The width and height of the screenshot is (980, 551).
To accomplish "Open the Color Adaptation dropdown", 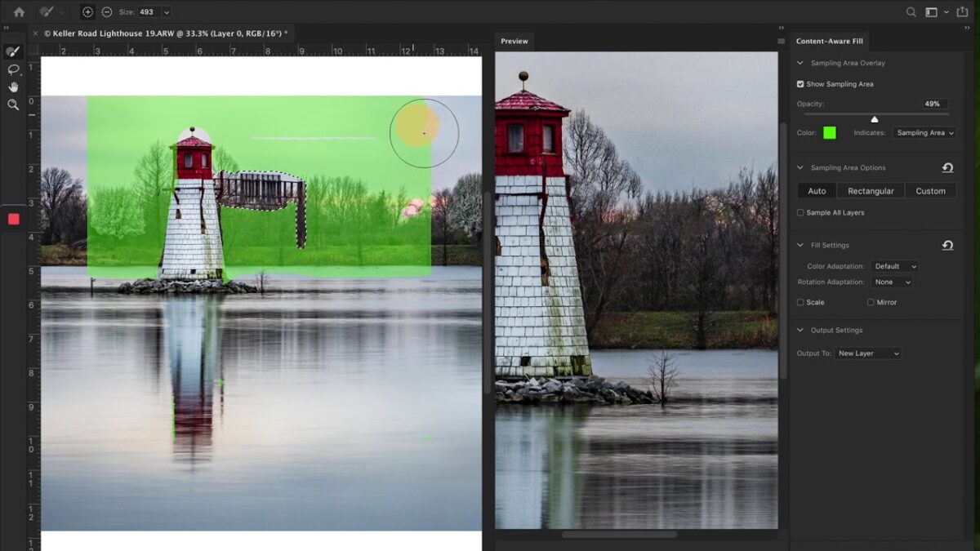I will tap(894, 266).
